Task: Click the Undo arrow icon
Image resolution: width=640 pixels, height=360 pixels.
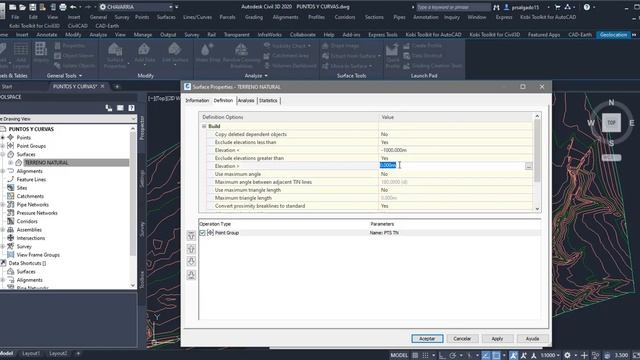Action: (73, 7)
